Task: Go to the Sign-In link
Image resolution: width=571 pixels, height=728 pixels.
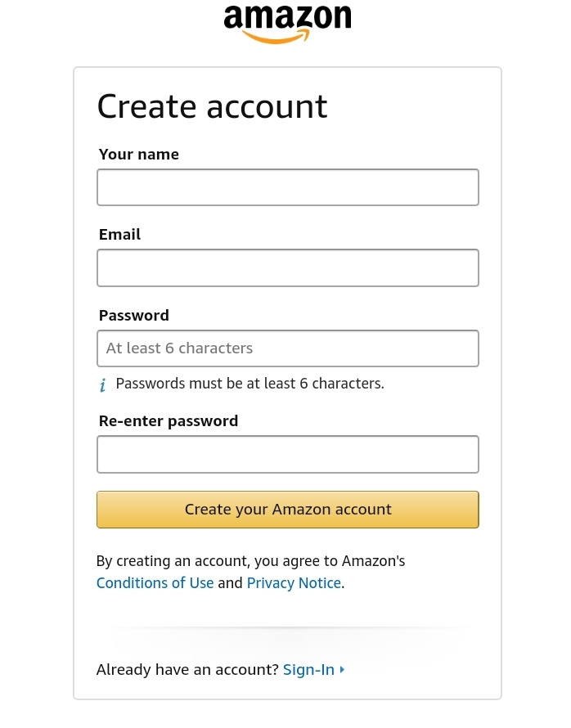Action: click(x=308, y=670)
